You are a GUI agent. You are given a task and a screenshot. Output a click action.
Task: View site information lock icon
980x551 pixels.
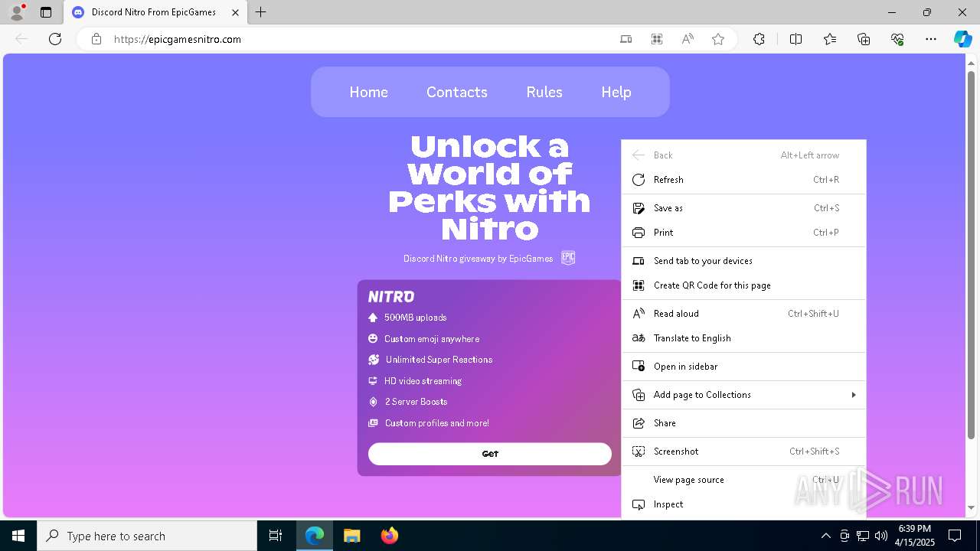point(96,39)
